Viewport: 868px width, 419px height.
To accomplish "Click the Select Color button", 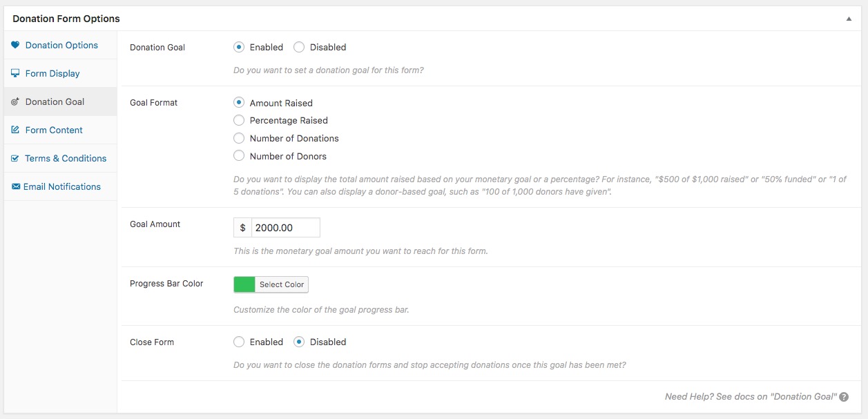I will (282, 284).
